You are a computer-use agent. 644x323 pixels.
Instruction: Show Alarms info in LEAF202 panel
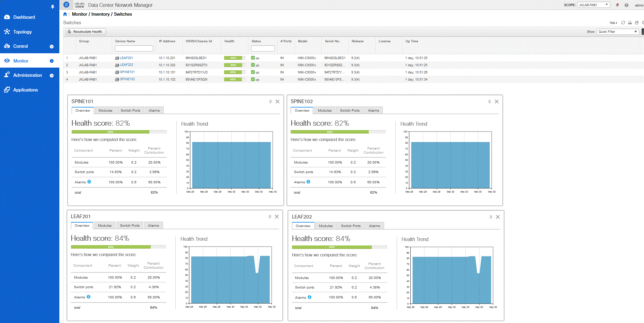click(309, 297)
